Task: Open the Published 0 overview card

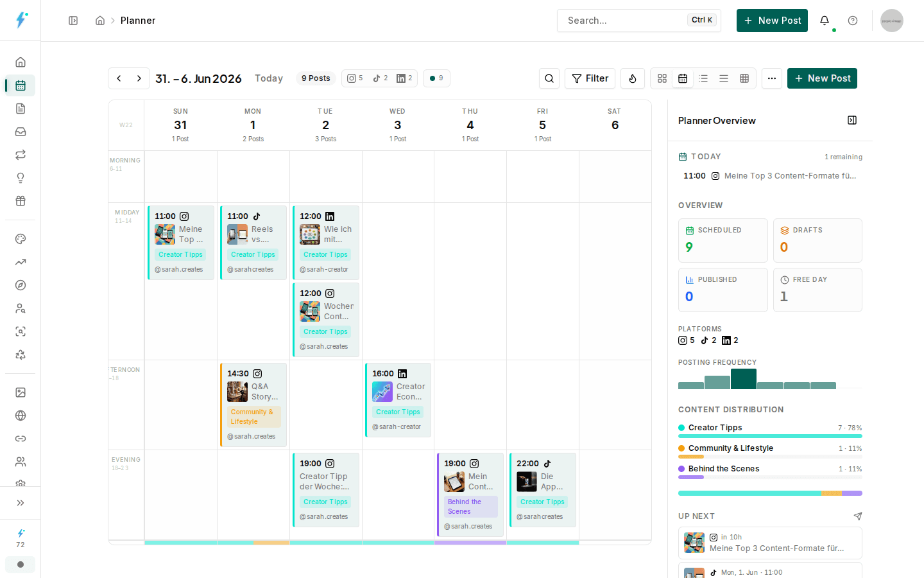Action: 723,290
